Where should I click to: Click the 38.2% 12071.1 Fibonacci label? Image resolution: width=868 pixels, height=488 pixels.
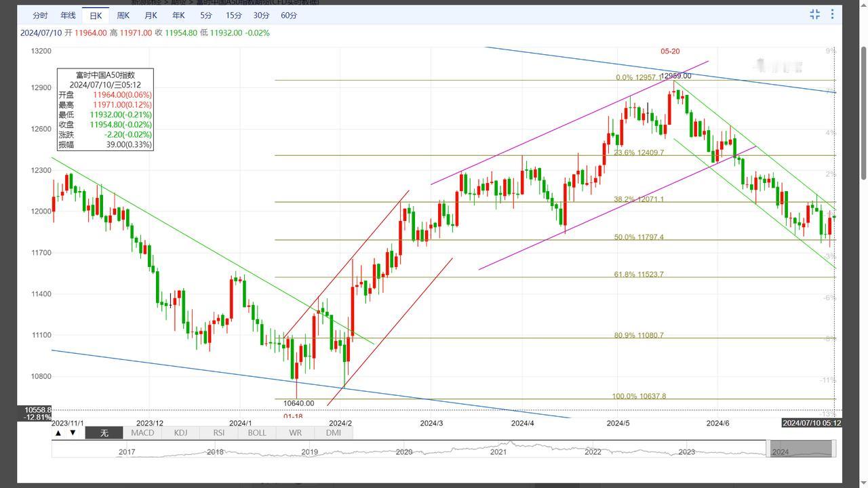coord(639,200)
